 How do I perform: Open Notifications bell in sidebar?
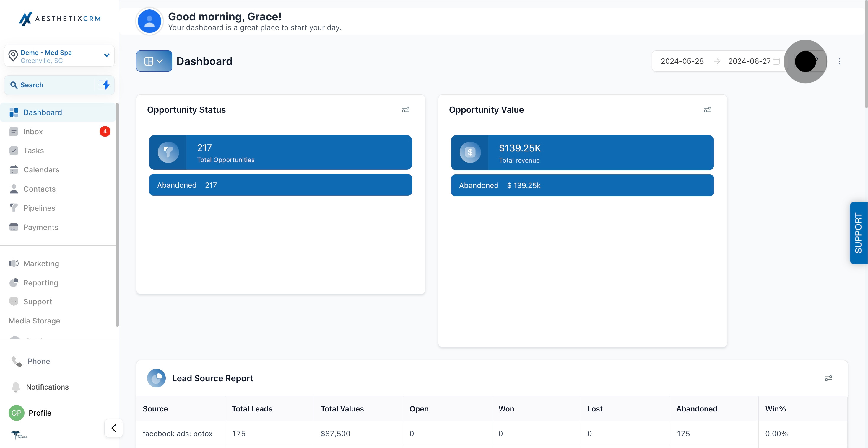pyautogui.click(x=16, y=387)
